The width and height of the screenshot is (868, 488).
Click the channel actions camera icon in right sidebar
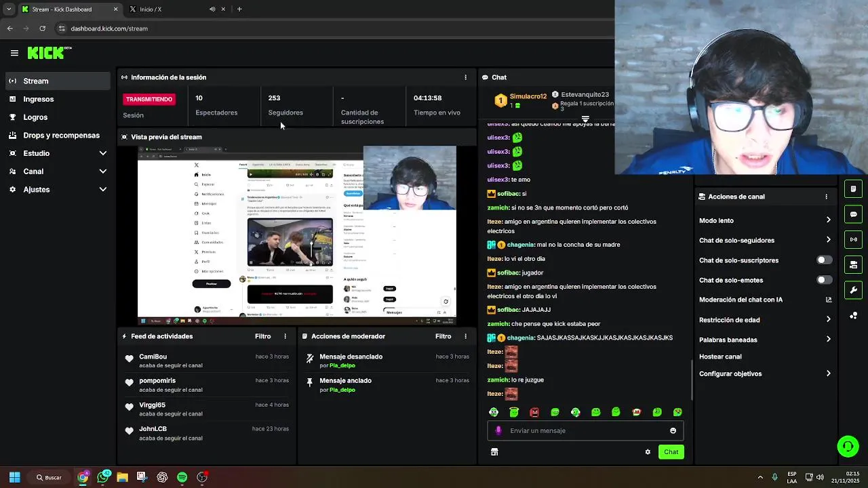853,264
